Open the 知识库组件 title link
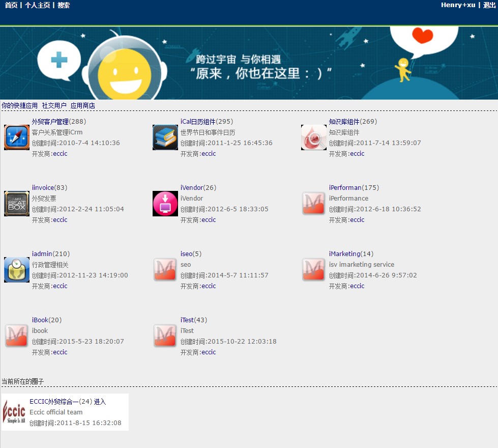 click(344, 122)
